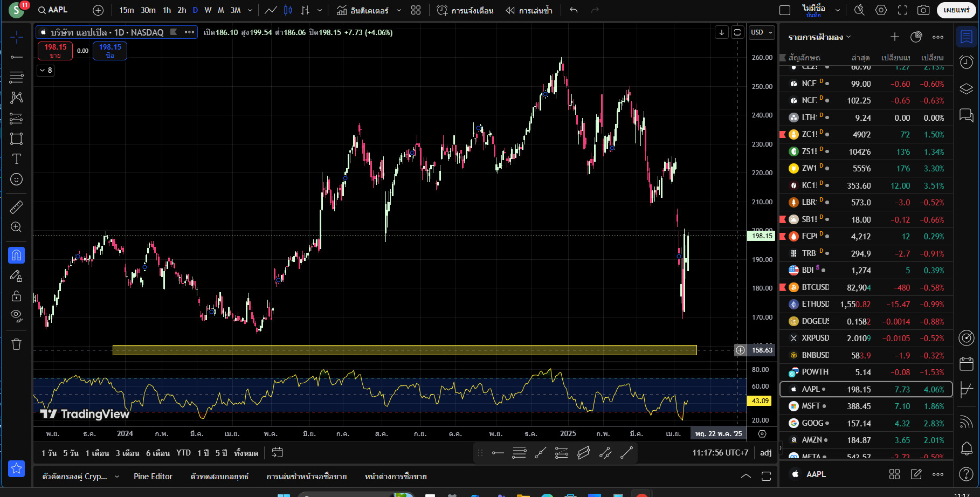Undo the last chart action
The height and width of the screenshot is (497, 980).
574,10
